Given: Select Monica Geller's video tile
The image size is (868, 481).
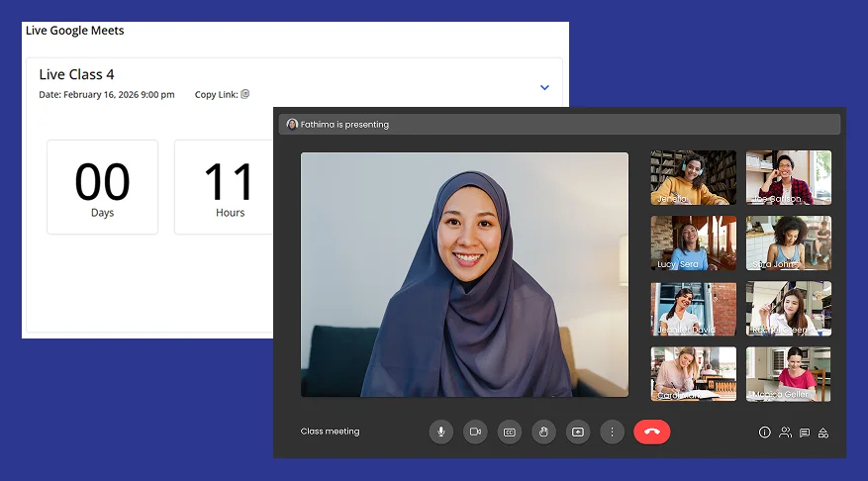Looking at the screenshot, I should pos(788,373).
